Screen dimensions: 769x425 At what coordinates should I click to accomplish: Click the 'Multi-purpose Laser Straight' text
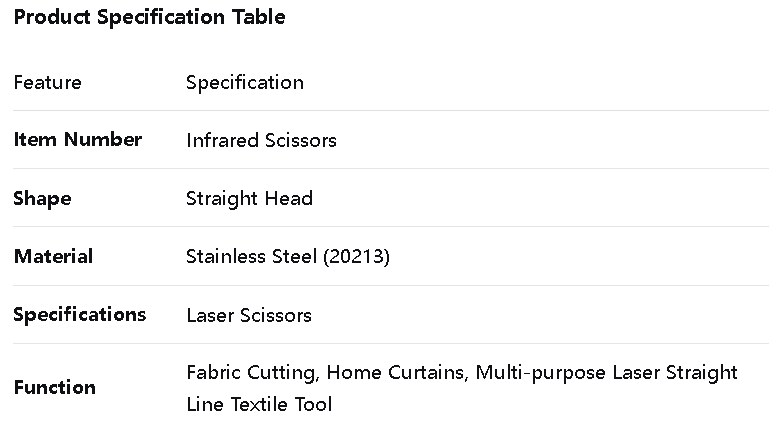tap(606, 373)
